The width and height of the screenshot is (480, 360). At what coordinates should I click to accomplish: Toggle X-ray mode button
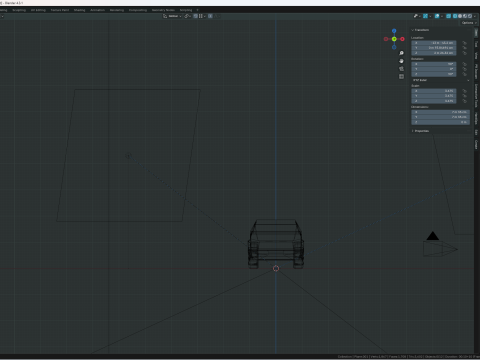point(448,16)
